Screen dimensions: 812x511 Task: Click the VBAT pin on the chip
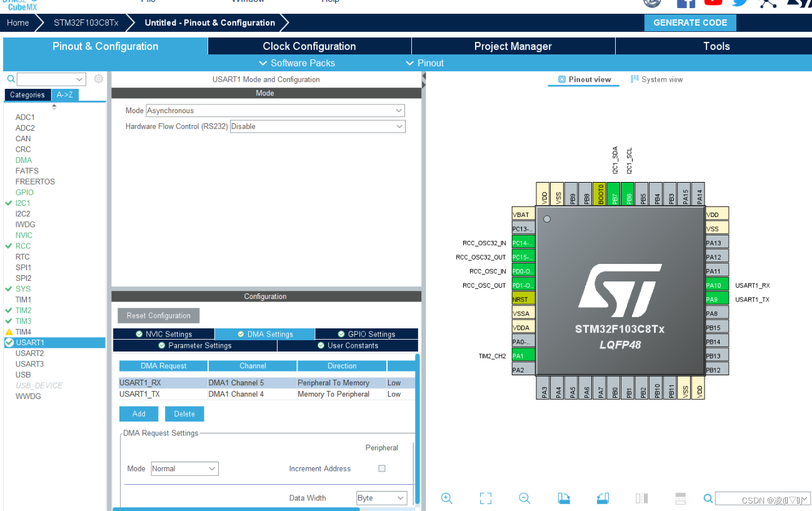tap(523, 215)
